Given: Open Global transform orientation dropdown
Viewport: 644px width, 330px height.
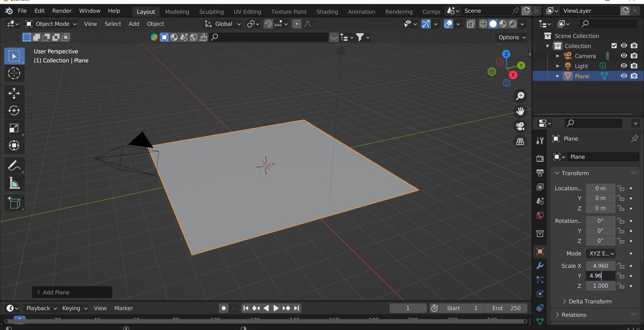Looking at the screenshot, I should point(223,24).
